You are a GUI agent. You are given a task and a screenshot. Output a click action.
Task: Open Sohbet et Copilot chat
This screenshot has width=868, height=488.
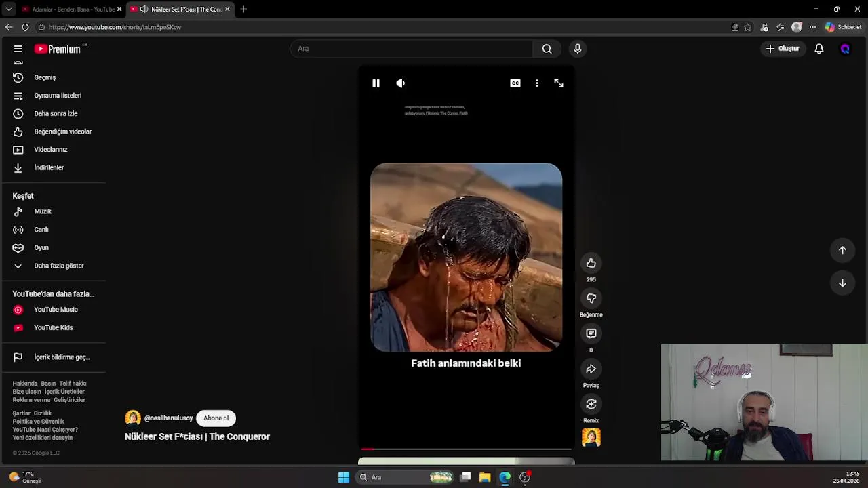point(844,27)
